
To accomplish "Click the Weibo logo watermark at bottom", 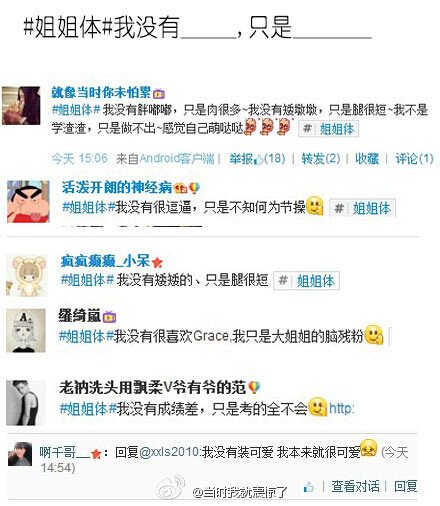I will [x=171, y=487].
